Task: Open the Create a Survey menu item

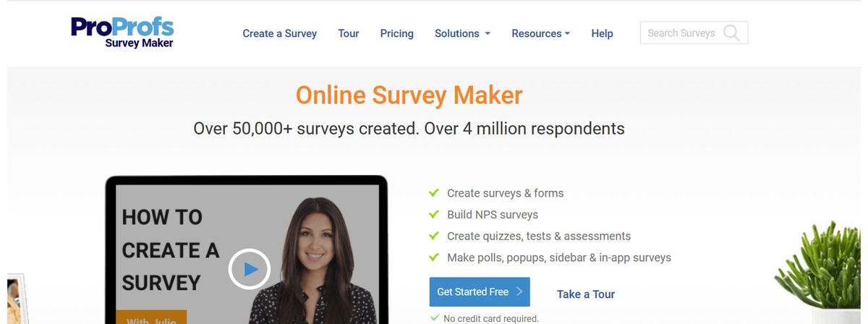Action: (x=280, y=33)
